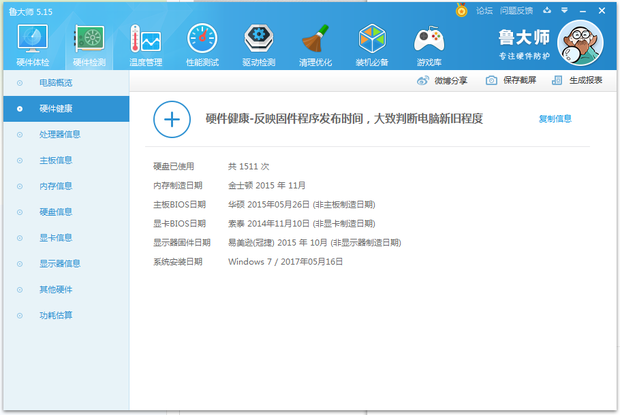Click the circled plus icon beside 硬件健康 heading
The width and height of the screenshot is (620, 415).
[x=172, y=119]
